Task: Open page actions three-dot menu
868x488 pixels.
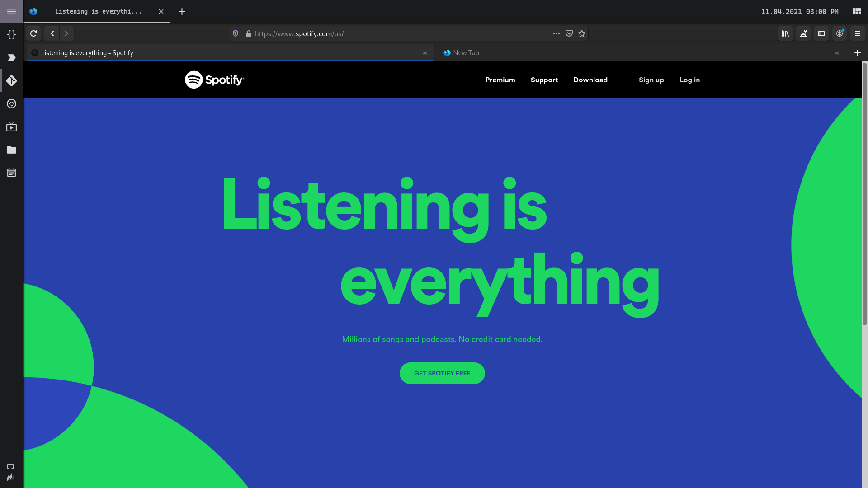Action: pyautogui.click(x=556, y=33)
